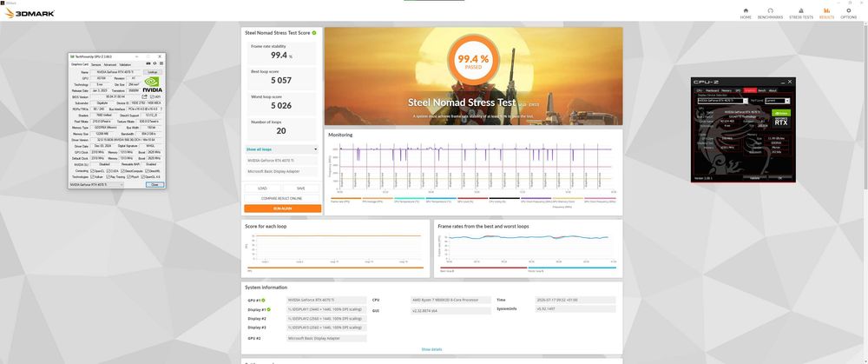Export the BIOS with GPU-Z share icon

pyautogui.click(x=144, y=96)
